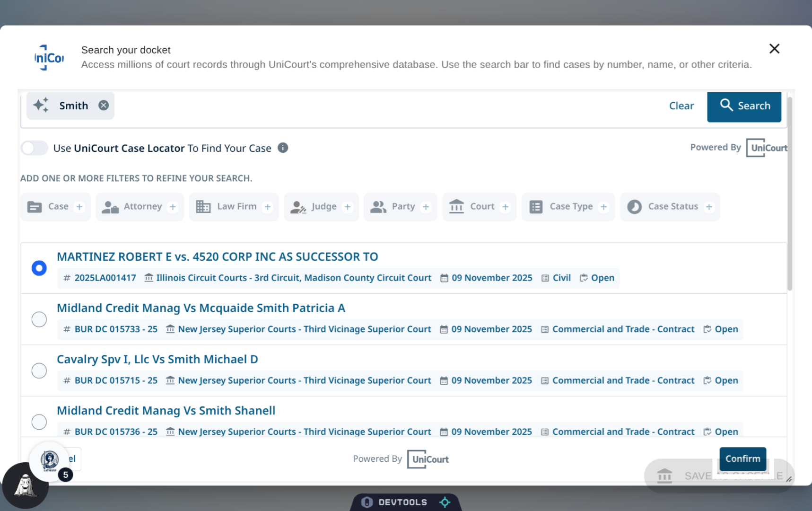Close the Search your docket dialog
Screen dimensions: 812x511
click(x=774, y=49)
